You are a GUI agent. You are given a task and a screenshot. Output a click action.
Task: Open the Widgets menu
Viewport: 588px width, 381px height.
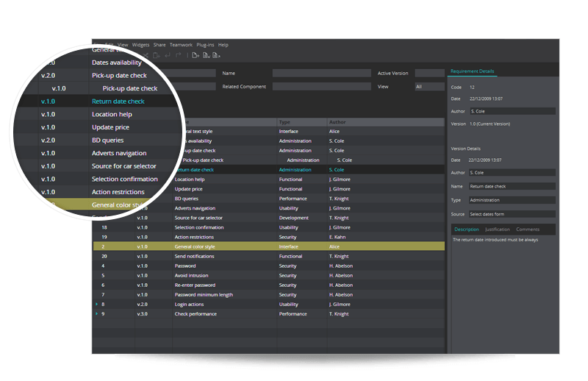pos(140,45)
